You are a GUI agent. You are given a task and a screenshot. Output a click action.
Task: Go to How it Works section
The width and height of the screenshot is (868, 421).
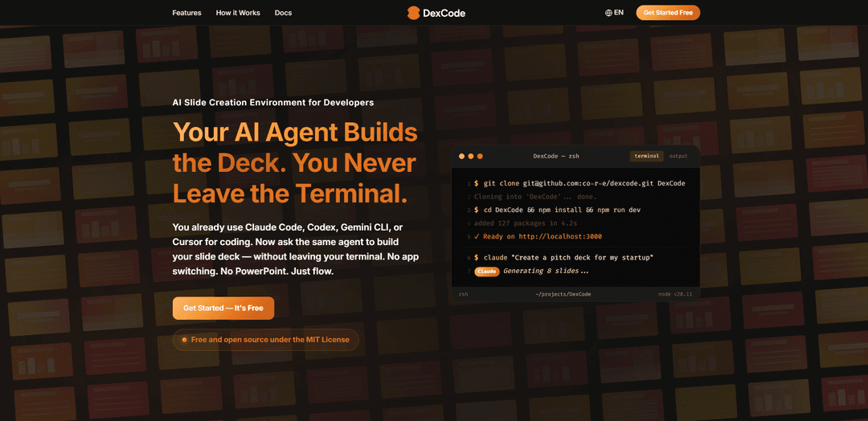238,13
